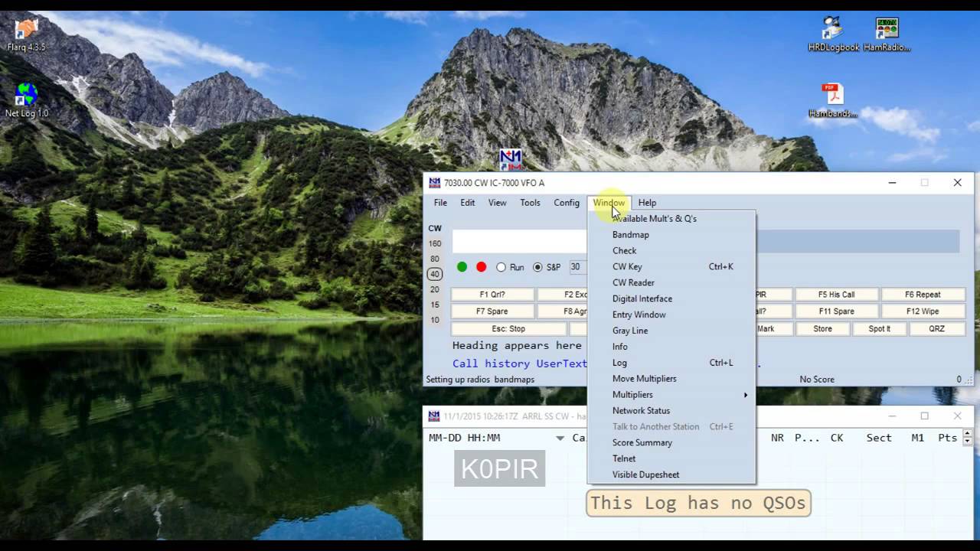
Task: Click the F11 Spare button
Action: [x=836, y=311]
